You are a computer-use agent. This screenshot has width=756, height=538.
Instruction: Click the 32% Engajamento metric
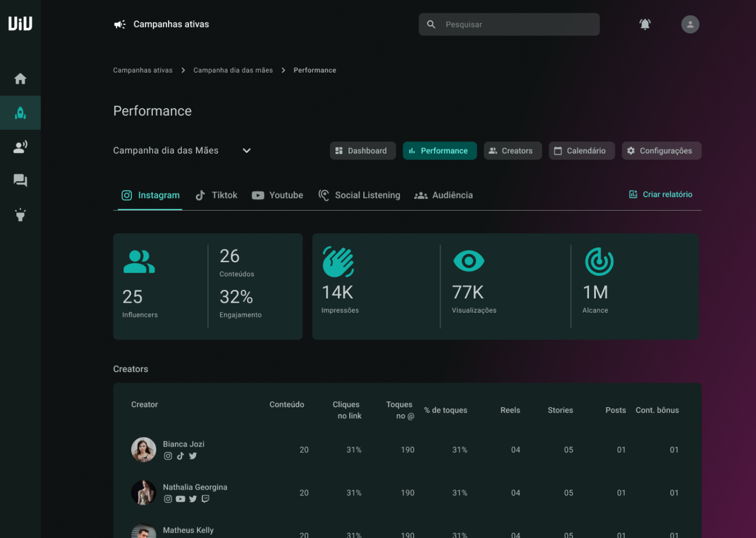240,303
